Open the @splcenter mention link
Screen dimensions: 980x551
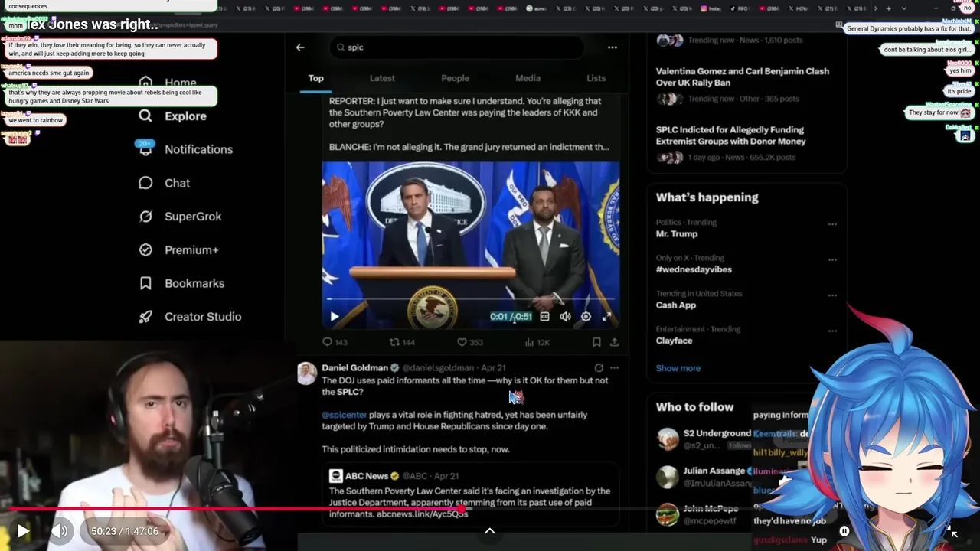click(x=344, y=415)
